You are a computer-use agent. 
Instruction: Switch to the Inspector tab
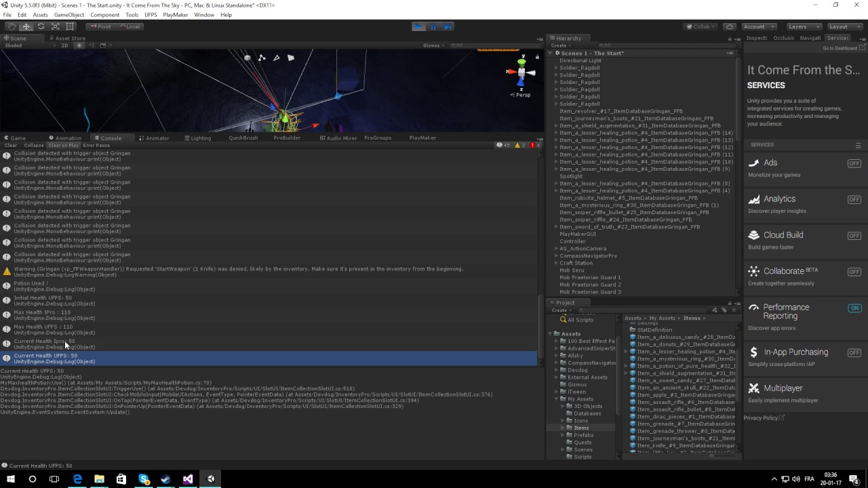coord(757,39)
